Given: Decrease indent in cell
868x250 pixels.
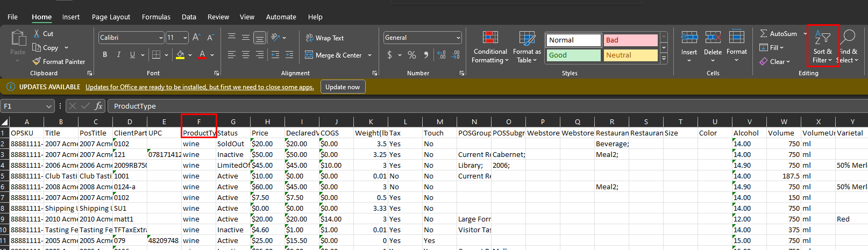Looking at the screenshot, I should pos(275,54).
